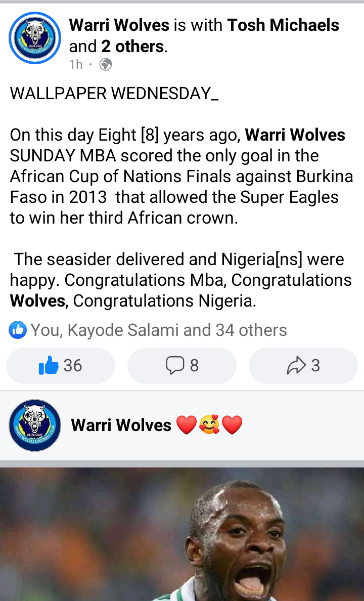This screenshot has height=601, width=364.
Task: Open Tosh Michaels tagged profile link
Action: click(283, 25)
